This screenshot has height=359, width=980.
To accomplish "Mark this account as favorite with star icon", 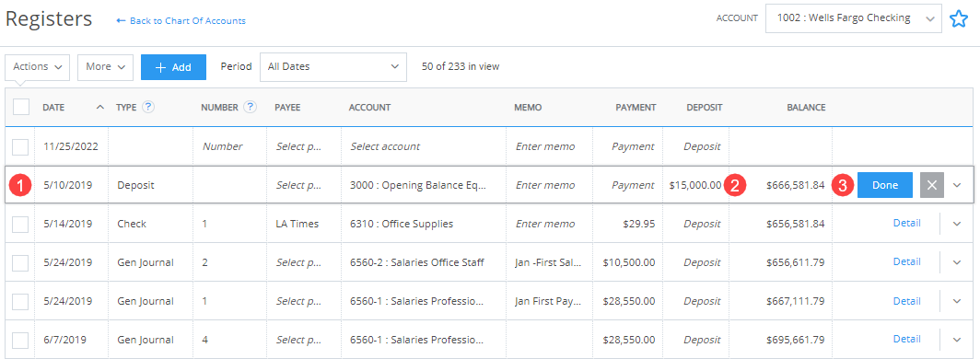I will point(958,19).
